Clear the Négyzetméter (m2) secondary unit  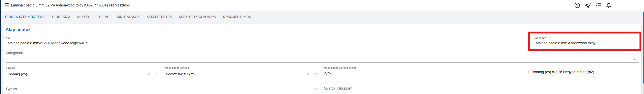[308, 74]
